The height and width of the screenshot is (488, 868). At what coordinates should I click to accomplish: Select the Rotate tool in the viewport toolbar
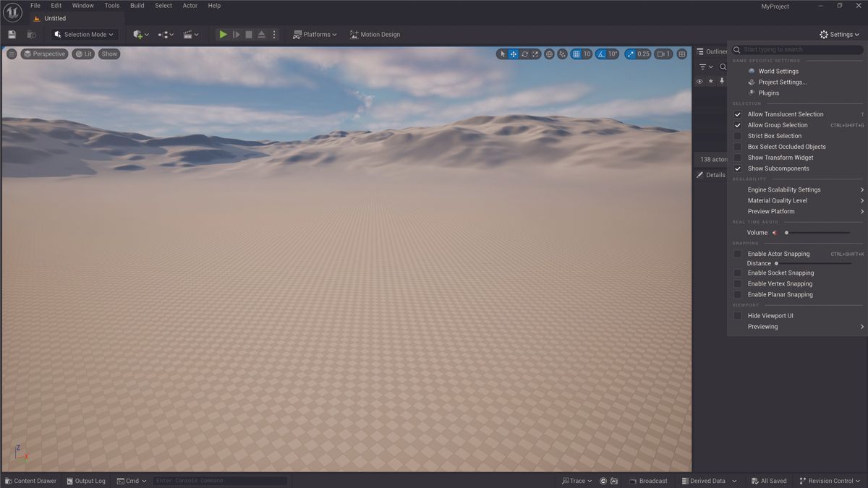click(525, 53)
